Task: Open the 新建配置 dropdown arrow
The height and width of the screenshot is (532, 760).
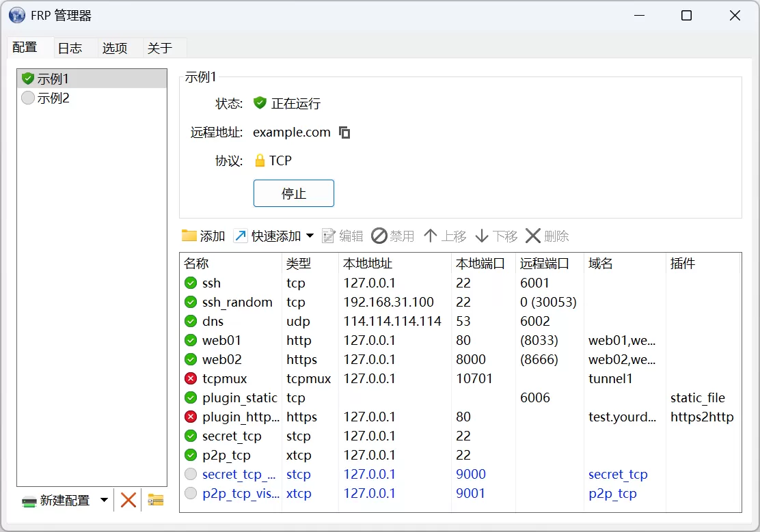Action: pyautogui.click(x=104, y=500)
